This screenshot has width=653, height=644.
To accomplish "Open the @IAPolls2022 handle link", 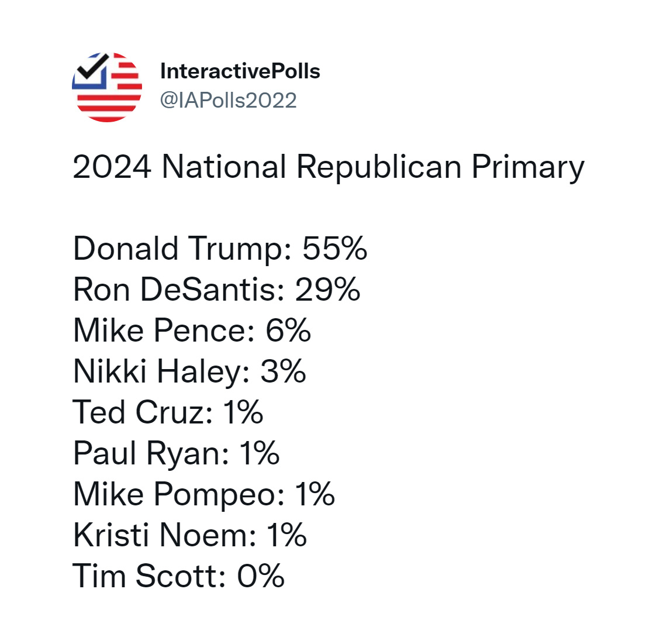I will pos(228,101).
